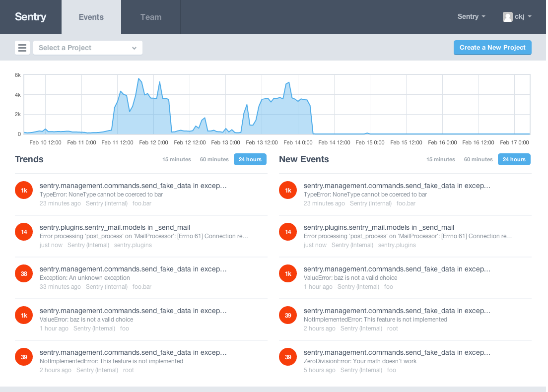Switch Trends to 60 minutes
The image size is (548, 392).
(214, 159)
